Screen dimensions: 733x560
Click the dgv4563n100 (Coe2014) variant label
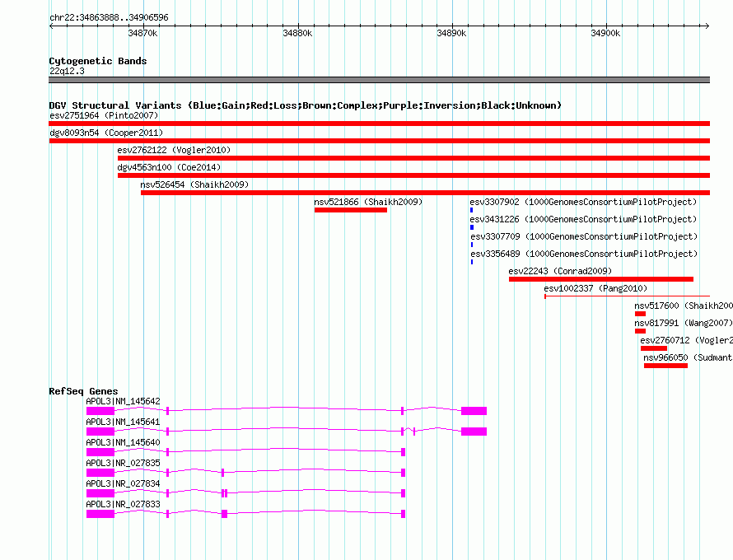(169, 167)
